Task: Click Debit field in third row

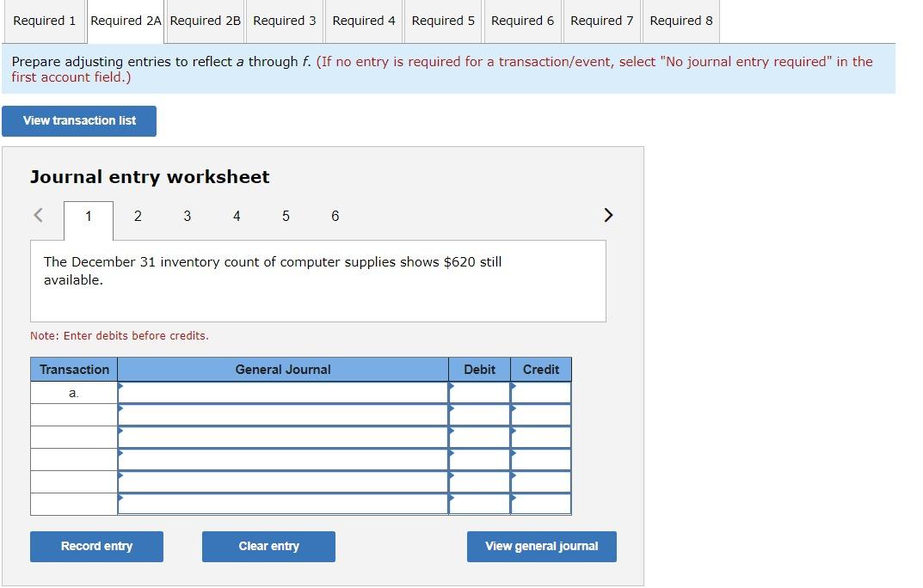Action: (480, 438)
